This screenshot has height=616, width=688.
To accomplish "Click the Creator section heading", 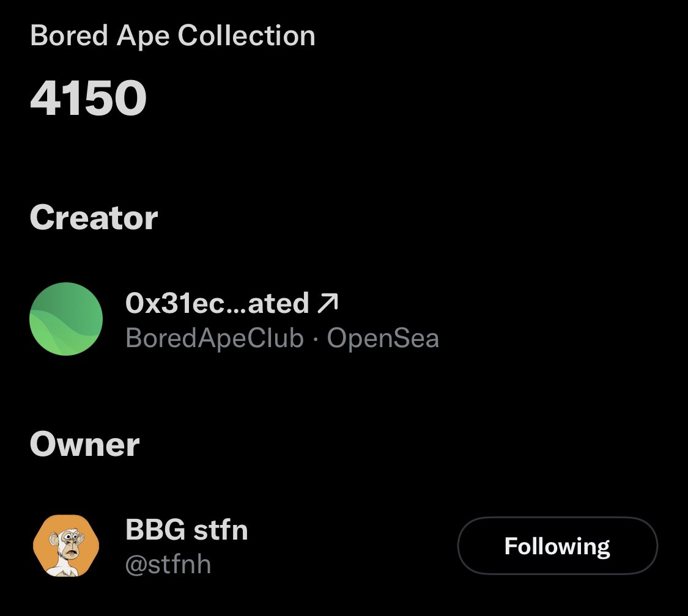I will pyautogui.click(x=94, y=217).
